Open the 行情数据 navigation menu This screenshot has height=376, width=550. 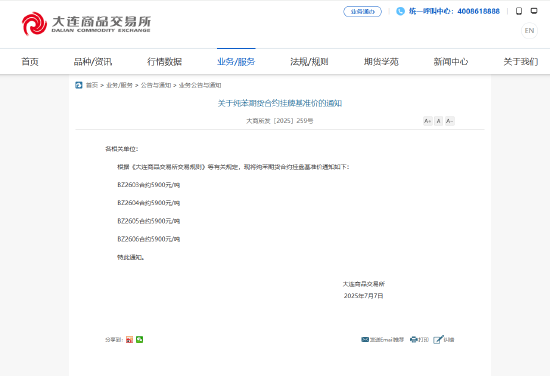(165, 62)
